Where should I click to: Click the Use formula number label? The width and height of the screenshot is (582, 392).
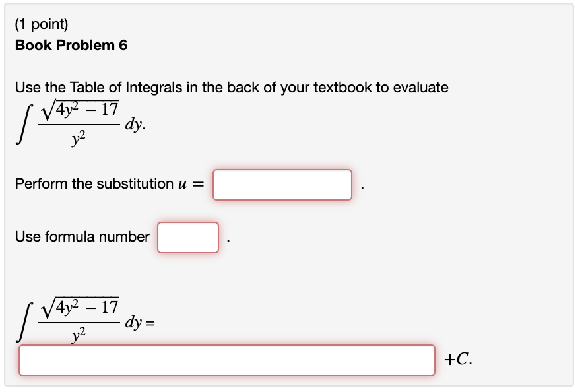[82, 236]
